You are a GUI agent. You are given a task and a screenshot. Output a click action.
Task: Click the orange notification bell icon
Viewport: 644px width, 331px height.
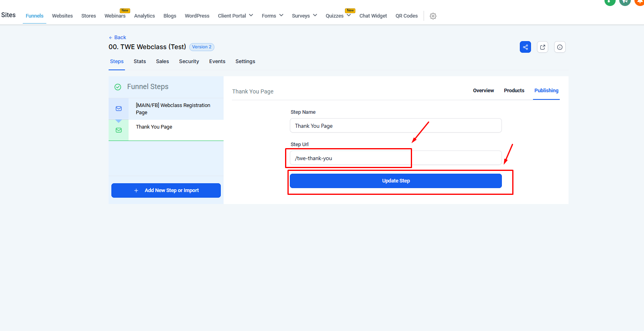(x=639, y=2)
